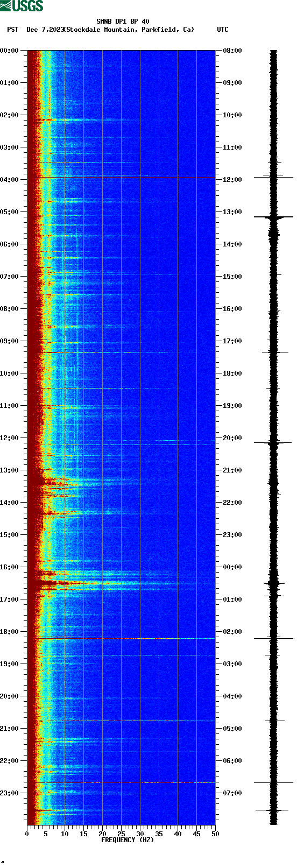Image resolution: width=297 pixels, height=868 pixels.
Task: Click the 13:00 label on the PST axis
Action: coord(10,470)
